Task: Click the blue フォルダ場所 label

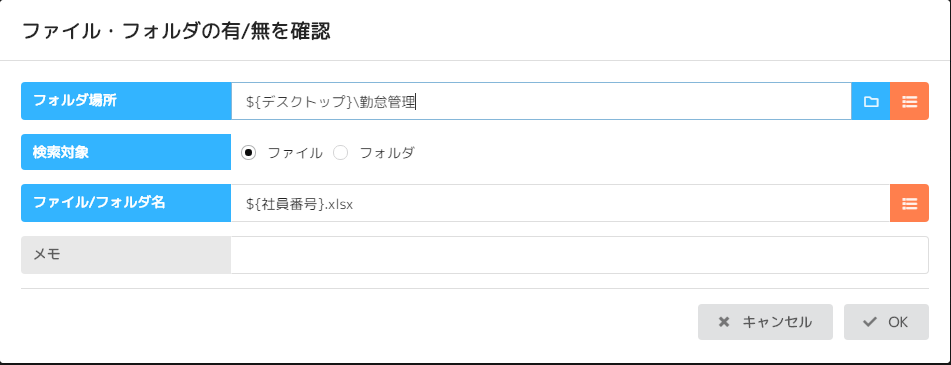Action: [x=126, y=101]
